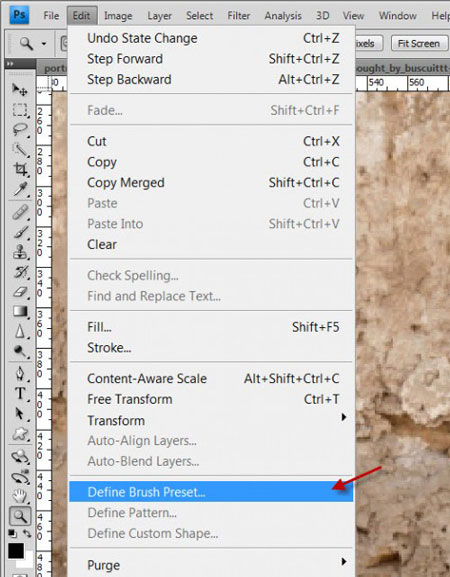
Task: Select the Eyedropper tool
Action: [20, 189]
